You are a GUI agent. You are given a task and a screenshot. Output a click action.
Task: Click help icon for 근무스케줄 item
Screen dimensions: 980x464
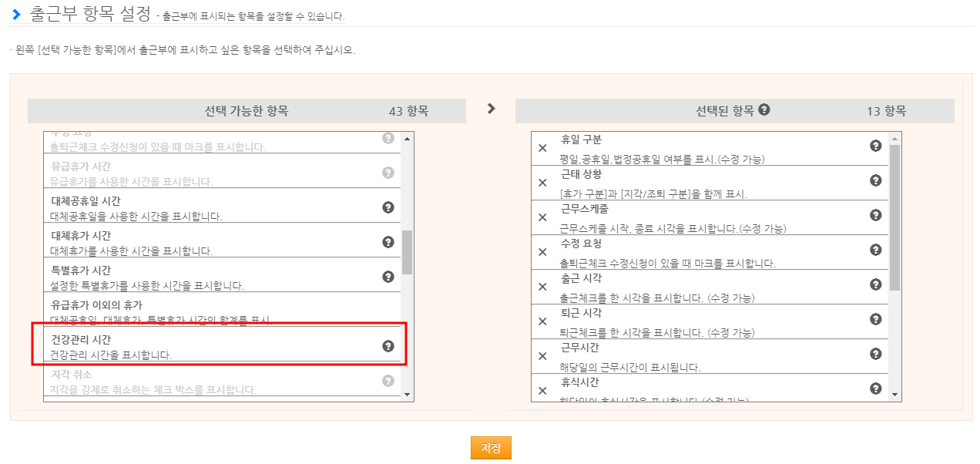875,215
